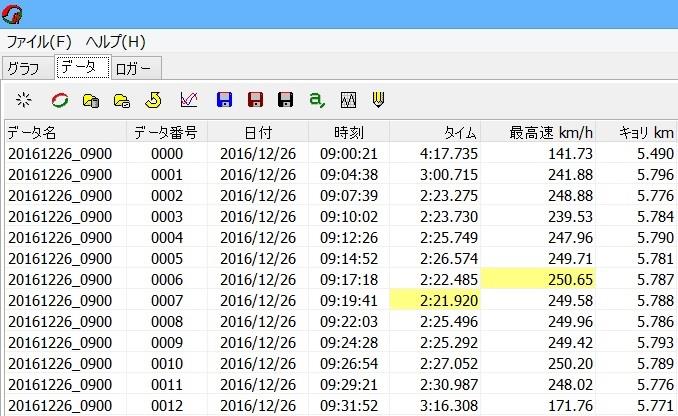Image resolution: width=678 pixels, height=416 pixels.
Task: Click the red floppy disk save icon
Action: point(255,100)
